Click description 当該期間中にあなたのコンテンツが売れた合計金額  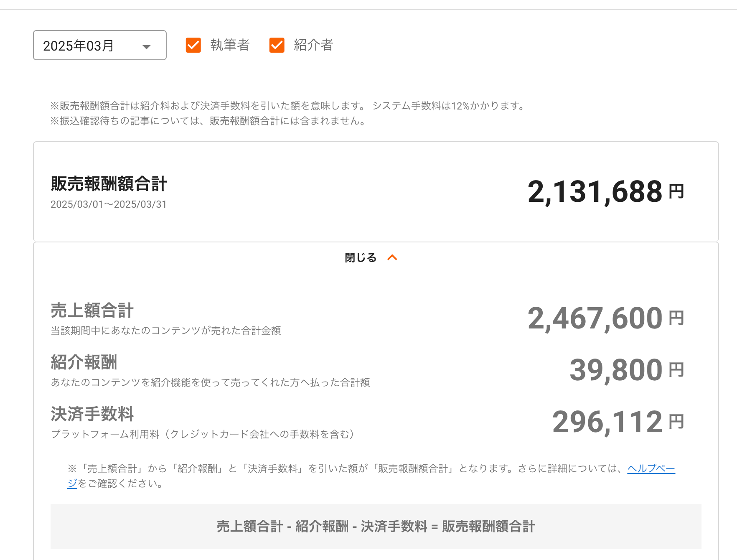pos(166,331)
